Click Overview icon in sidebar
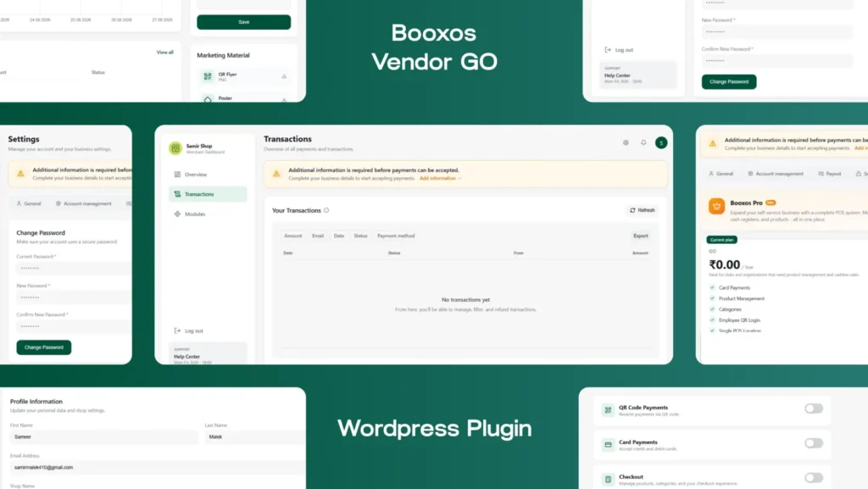This screenshot has width=868, height=489. point(177,175)
